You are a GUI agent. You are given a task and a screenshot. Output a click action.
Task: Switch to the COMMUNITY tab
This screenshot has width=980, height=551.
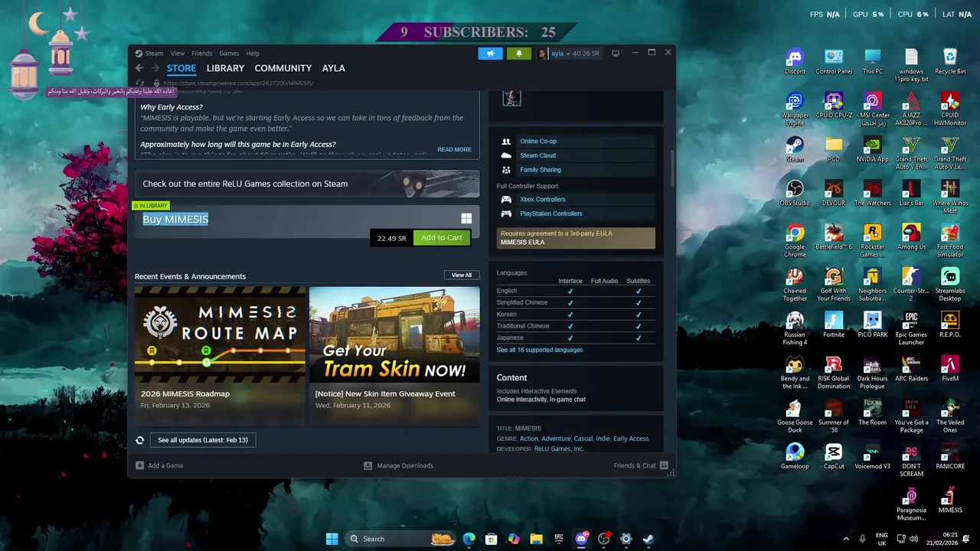pos(283,68)
